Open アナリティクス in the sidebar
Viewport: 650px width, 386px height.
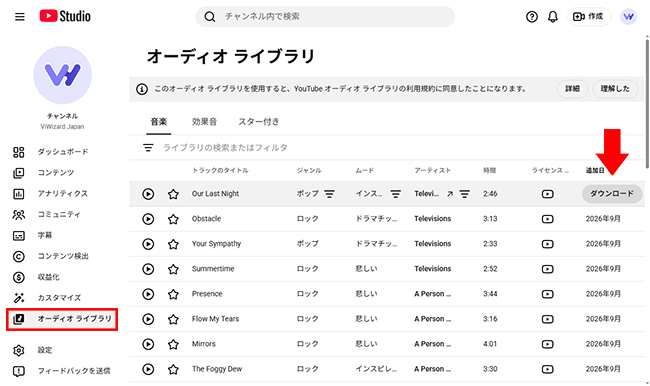pos(62,194)
